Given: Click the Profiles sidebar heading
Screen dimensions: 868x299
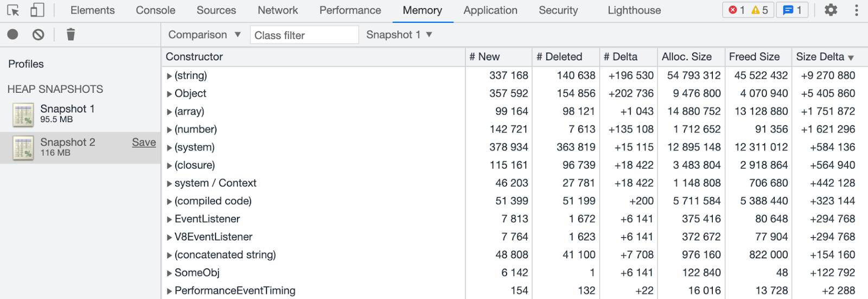Looking at the screenshot, I should point(26,64).
